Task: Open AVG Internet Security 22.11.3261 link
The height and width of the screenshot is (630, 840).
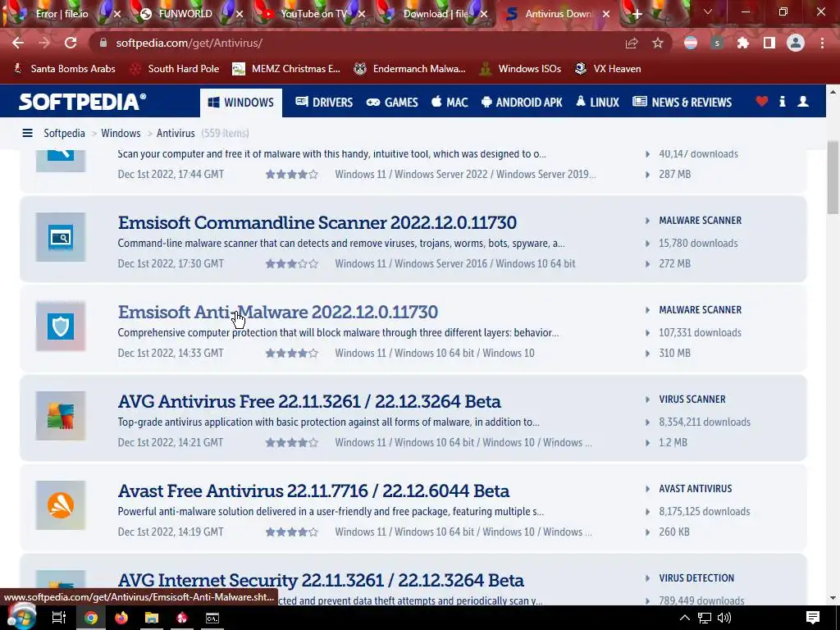Action: tap(321, 580)
